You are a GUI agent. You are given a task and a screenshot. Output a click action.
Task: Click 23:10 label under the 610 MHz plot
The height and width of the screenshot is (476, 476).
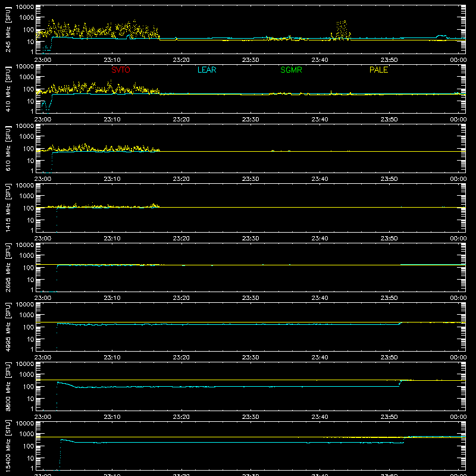[112, 179]
